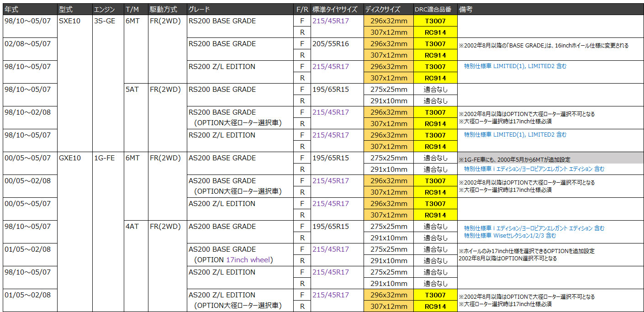Click the 年式 column header
This screenshot has width=644, height=312.
(x=31, y=10)
